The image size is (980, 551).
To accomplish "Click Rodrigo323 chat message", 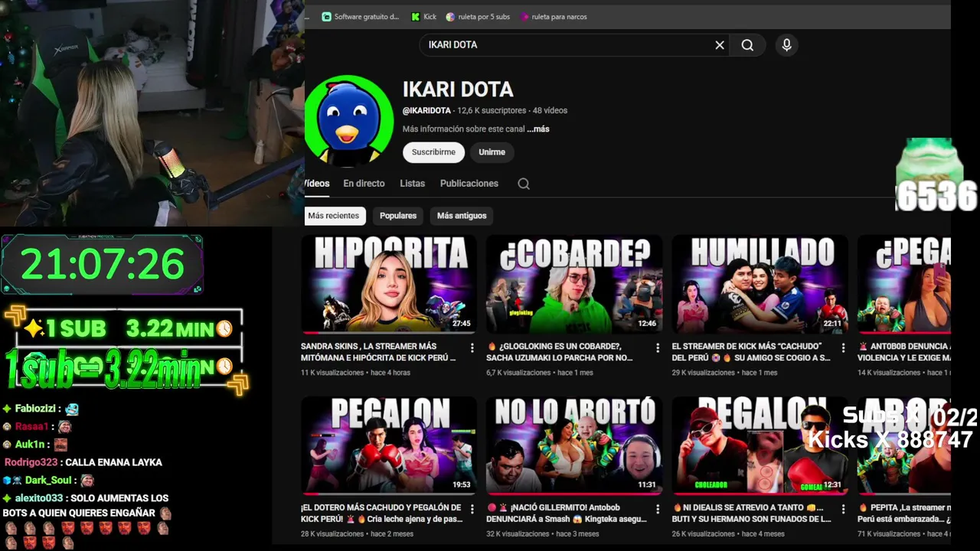I will [x=83, y=463].
